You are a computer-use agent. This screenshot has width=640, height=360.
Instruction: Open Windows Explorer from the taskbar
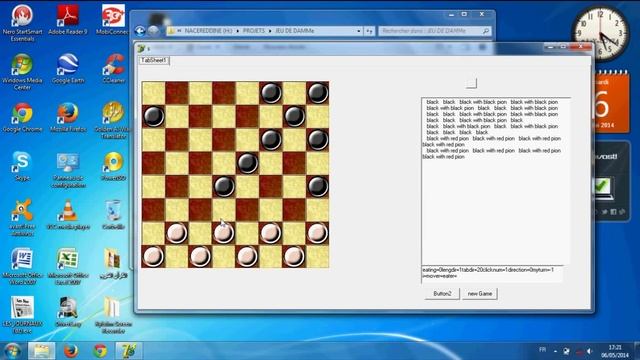coord(41,351)
